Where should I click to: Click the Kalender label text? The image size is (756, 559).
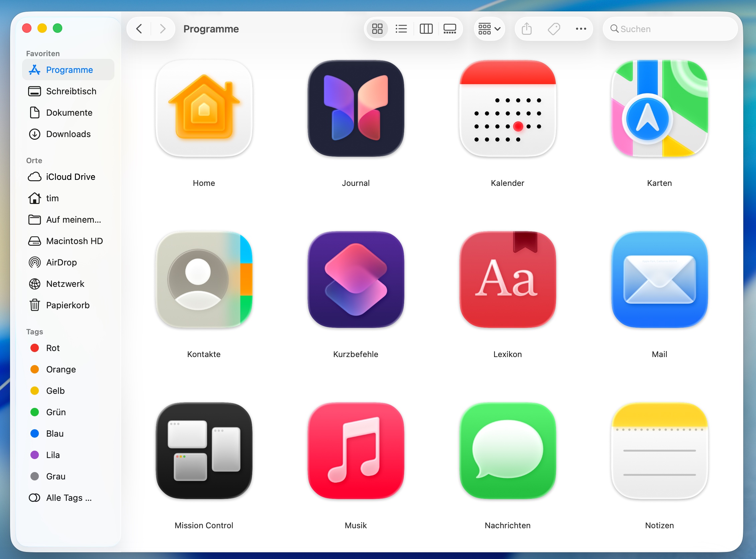[x=507, y=183]
